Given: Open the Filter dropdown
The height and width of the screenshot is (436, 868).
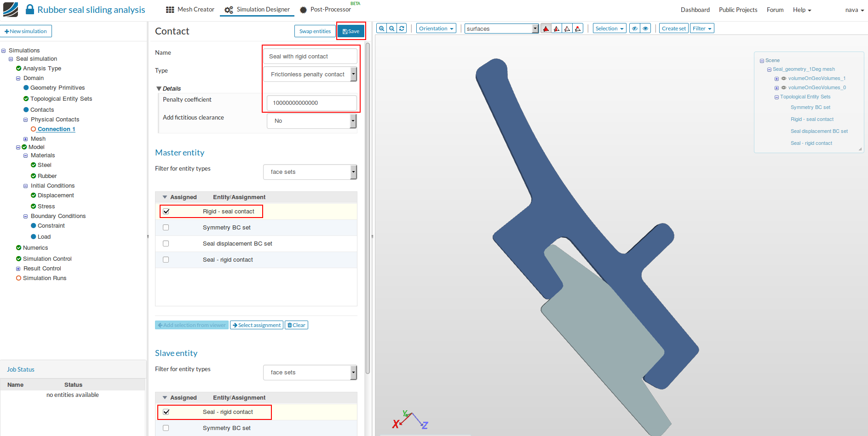Looking at the screenshot, I should pos(702,29).
